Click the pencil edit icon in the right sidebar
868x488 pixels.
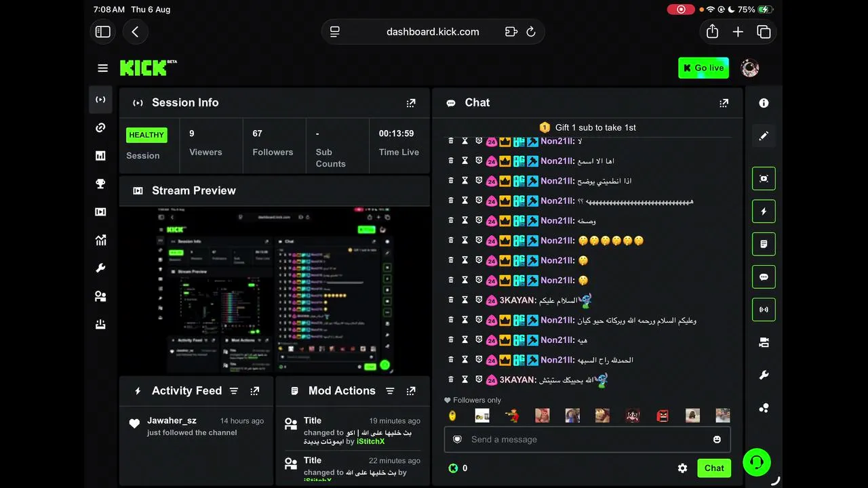point(764,136)
